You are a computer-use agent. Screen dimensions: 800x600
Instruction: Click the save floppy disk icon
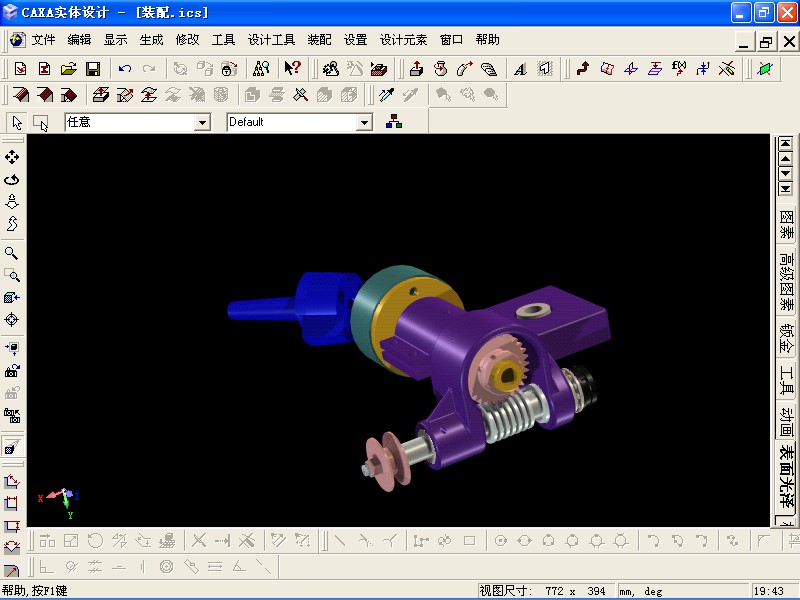point(93,68)
